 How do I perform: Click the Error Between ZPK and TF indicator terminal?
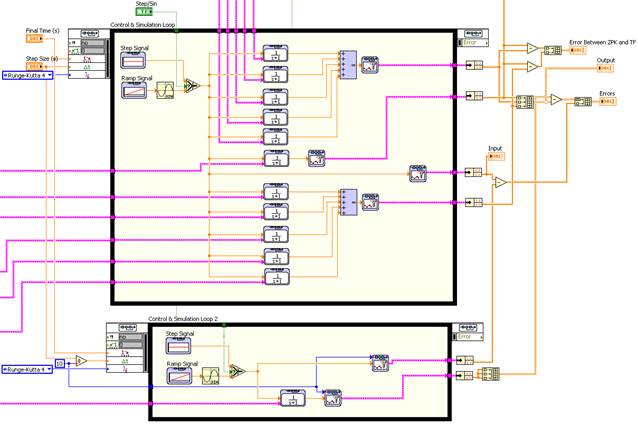[x=578, y=50]
